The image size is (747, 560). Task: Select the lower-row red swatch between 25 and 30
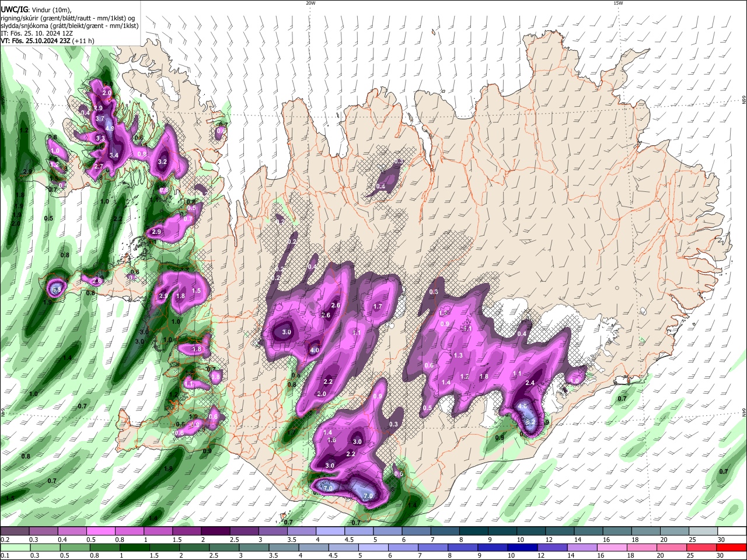click(x=701, y=547)
